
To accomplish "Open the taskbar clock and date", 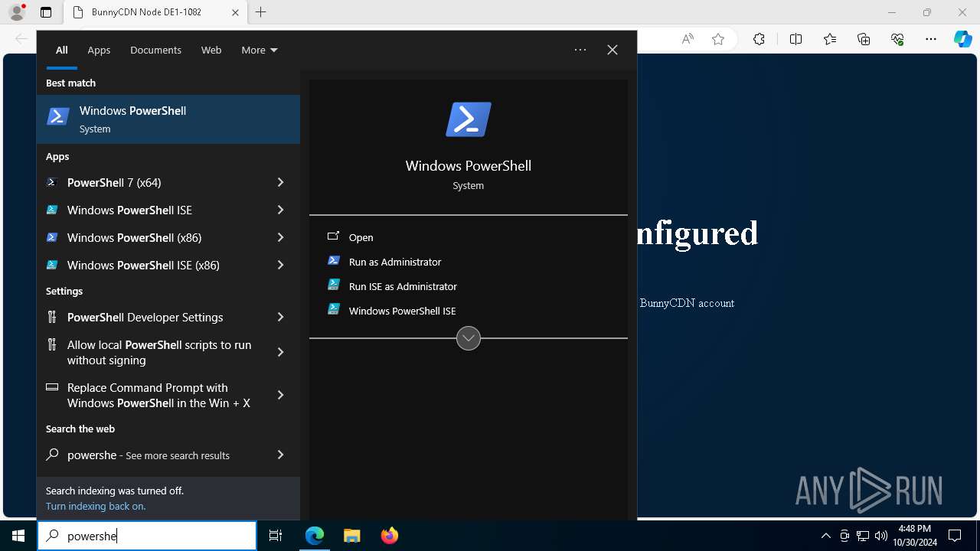I will [x=915, y=536].
